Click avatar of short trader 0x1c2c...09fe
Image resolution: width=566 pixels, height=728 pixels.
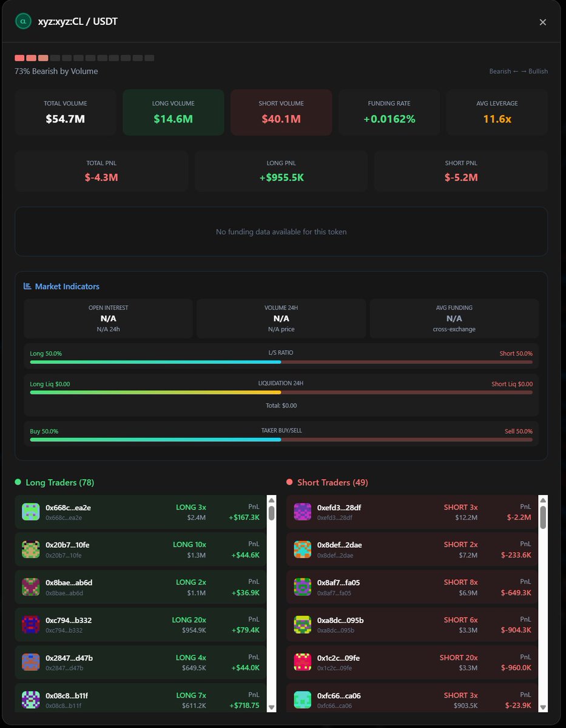[302, 662]
